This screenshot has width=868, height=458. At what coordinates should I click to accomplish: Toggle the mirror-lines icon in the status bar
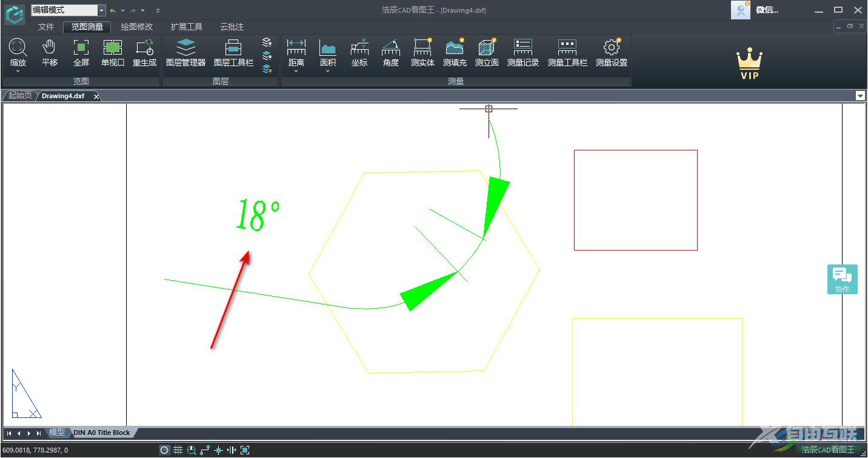click(x=232, y=450)
